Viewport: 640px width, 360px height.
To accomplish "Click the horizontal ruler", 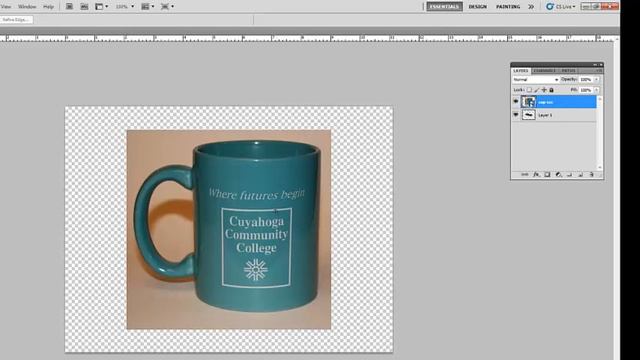I will 307,38.
